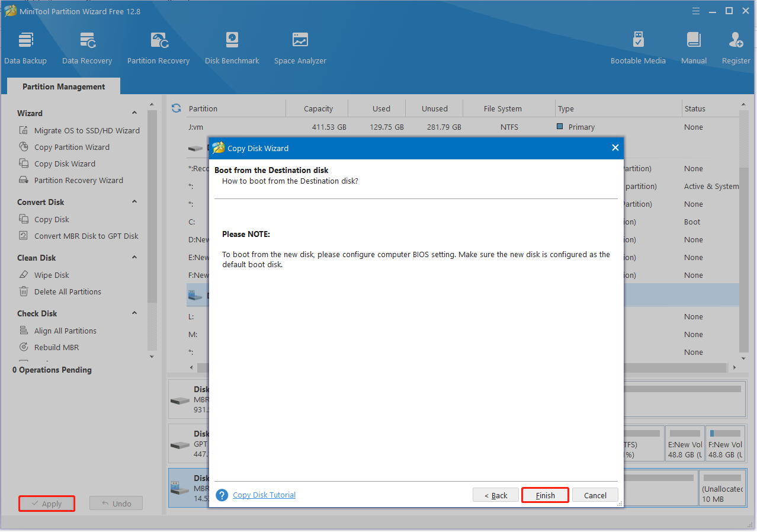Run the Disk Benchmark tool
The width and height of the screenshot is (757, 532).
pos(232,47)
